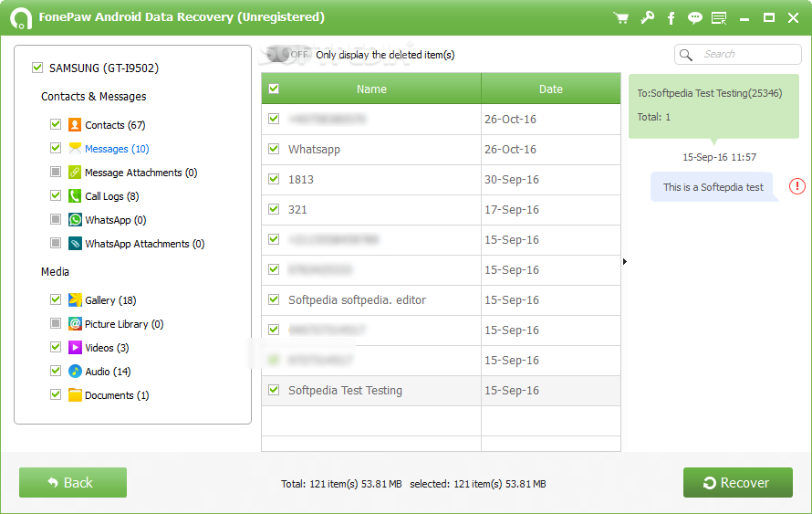Open Message Attachments (0) category

click(141, 173)
